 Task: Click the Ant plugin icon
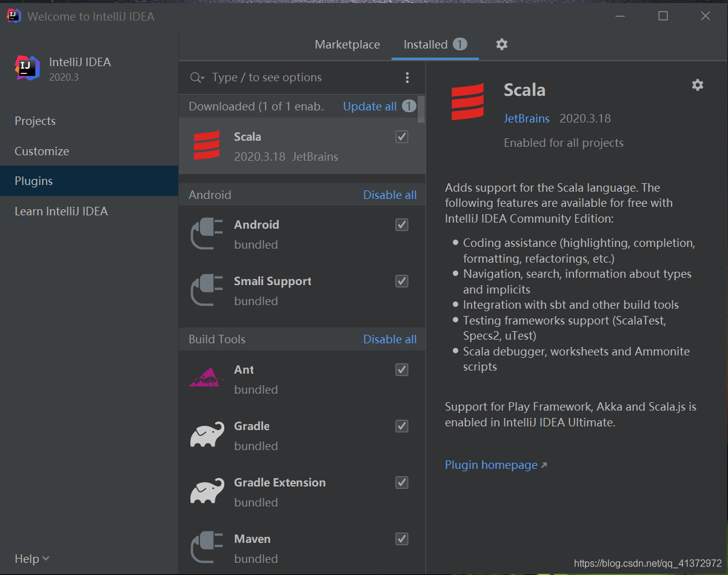(207, 377)
